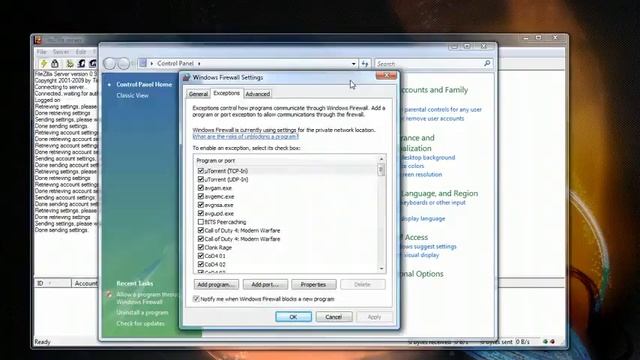Click the Cancel button in Firewall Settings
The width and height of the screenshot is (640, 360).
pos(333,317)
